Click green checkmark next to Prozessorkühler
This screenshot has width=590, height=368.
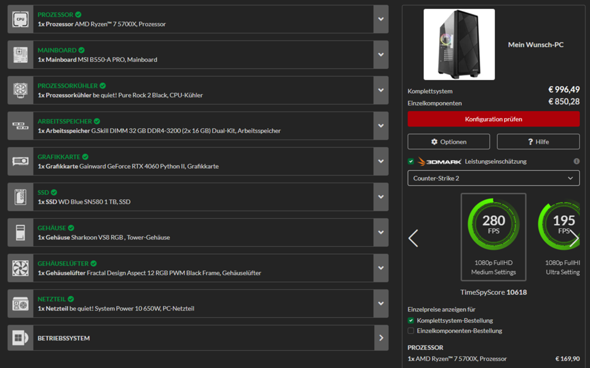coord(103,86)
